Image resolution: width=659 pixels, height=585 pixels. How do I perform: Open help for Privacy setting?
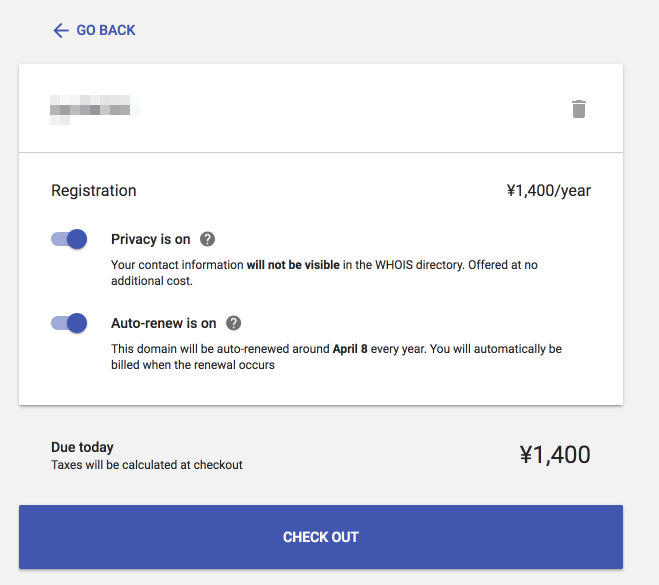tap(207, 239)
